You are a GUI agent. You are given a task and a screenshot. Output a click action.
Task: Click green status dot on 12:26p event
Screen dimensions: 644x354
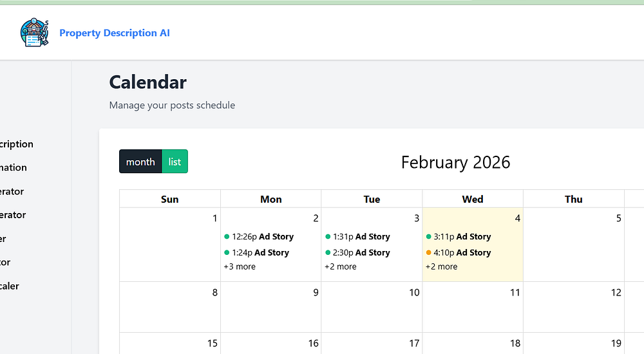pyautogui.click(x=227, y=237)
